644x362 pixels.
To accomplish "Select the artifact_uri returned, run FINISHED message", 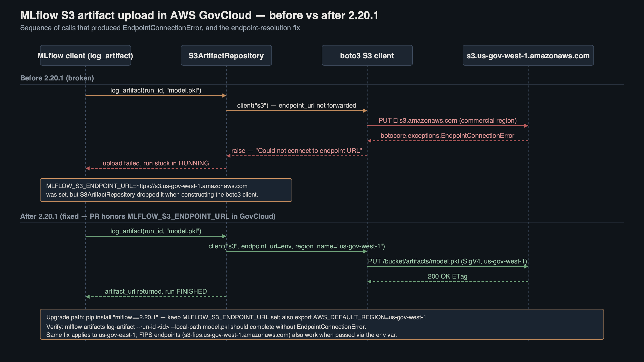I will coord(155,292).
